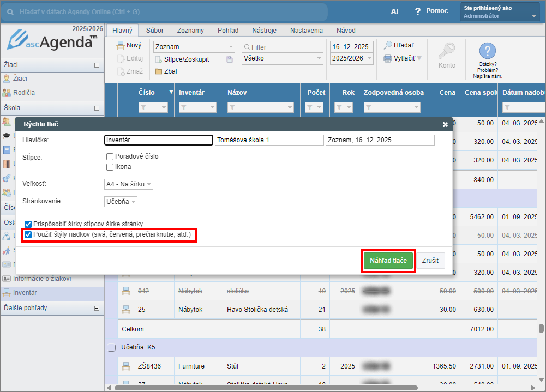The height and width of the screenshot is (392, 546).
Task: Click the Náhľad tlače button
Action: coord(388,261)
